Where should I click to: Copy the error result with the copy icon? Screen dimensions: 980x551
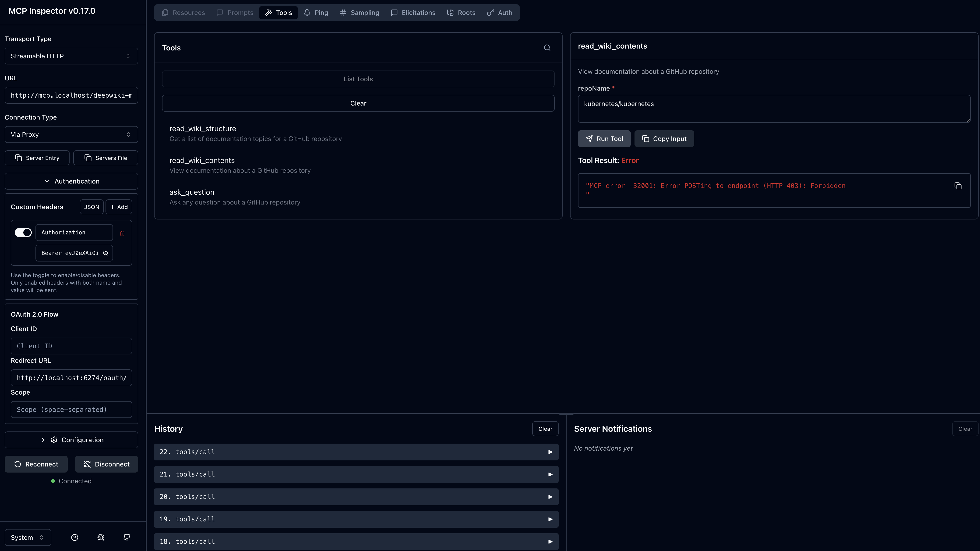(x=958, y=186)
